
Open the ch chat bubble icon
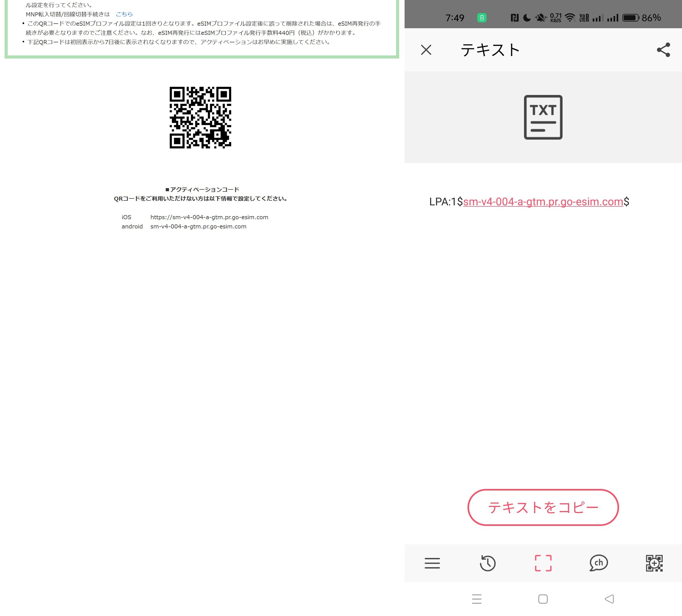tap(599, 563)
